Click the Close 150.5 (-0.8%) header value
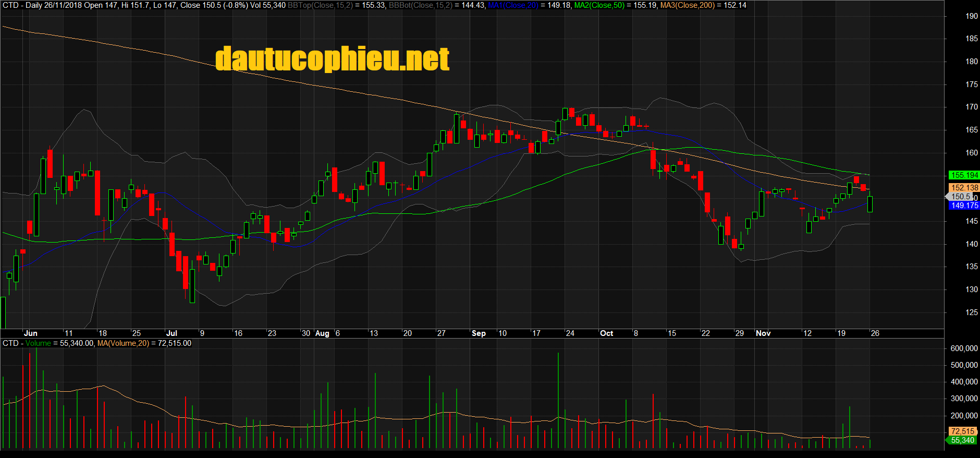This screenshot has width=980, height=458. [x=214, y=5]
